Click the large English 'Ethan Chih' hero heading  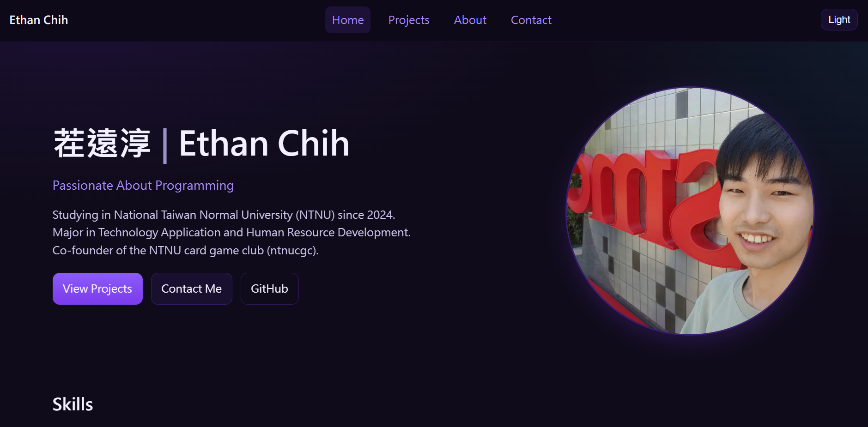point(264,143)
